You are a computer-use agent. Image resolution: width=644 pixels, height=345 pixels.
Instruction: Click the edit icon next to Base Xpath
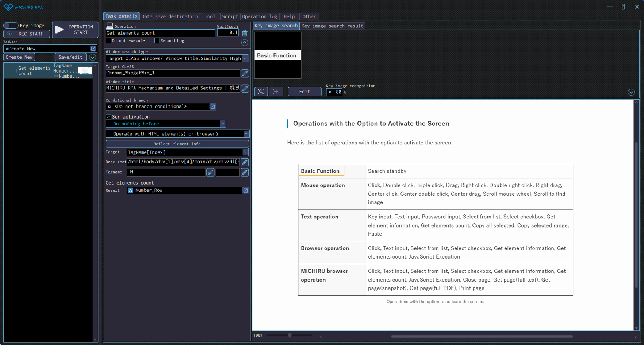pos(245,162)
